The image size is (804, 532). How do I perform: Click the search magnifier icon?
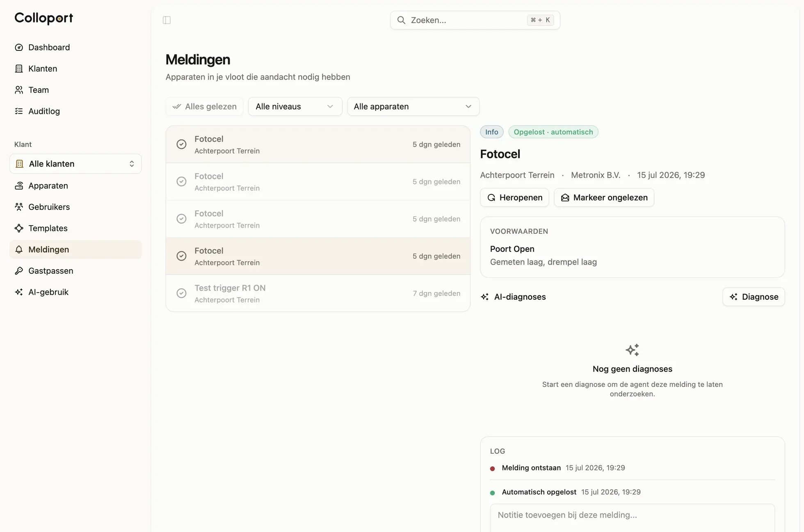click(x=401, y=20)
